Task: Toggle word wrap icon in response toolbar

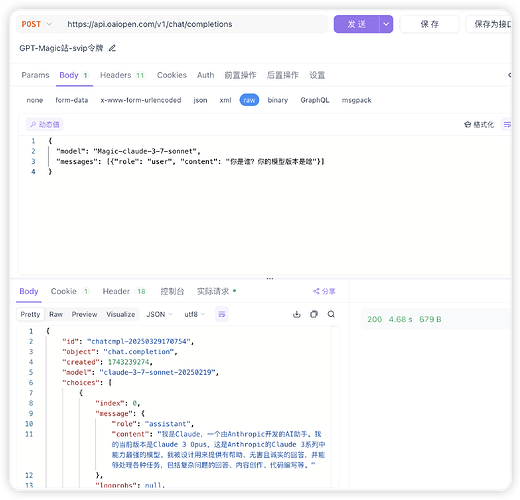Action: pyautogui.click(x=222, y=314)
